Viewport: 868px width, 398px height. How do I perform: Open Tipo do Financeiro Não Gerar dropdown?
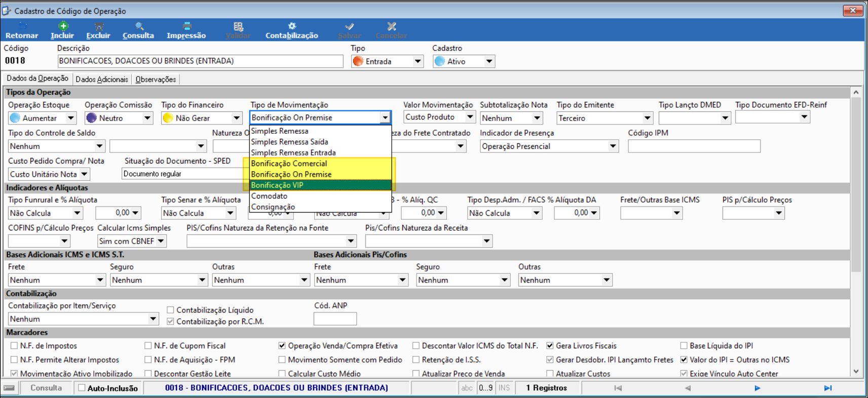(237, 118)
